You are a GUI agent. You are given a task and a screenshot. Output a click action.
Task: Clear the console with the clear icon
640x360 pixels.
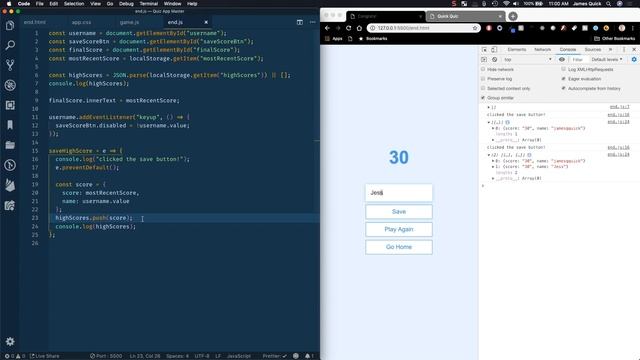click(x=494, y=60)
